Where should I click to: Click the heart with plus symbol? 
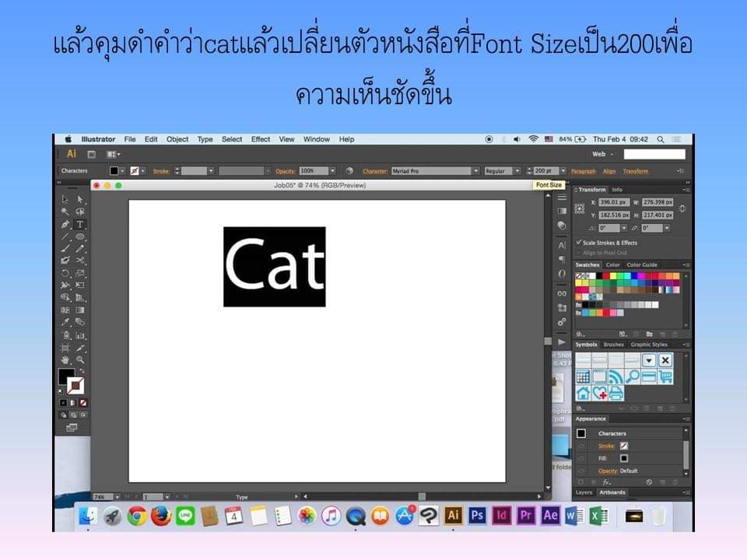click(x=600, y=394)
